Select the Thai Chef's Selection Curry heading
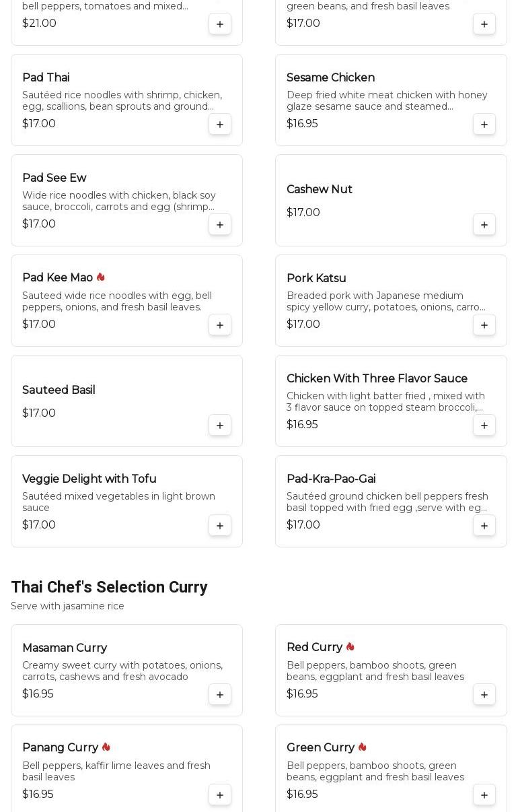Image resolution: width=518 pixels, height=812 pixels. (x=109, y=587)
